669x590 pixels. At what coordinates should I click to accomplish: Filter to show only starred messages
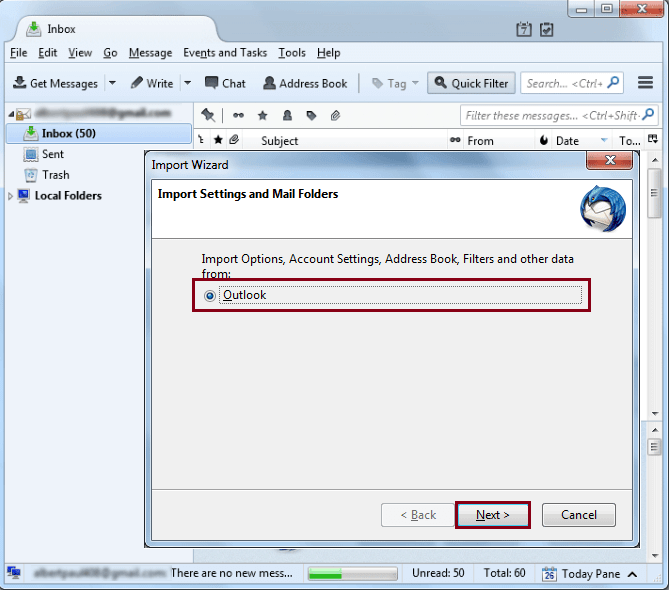click(262, 115)
